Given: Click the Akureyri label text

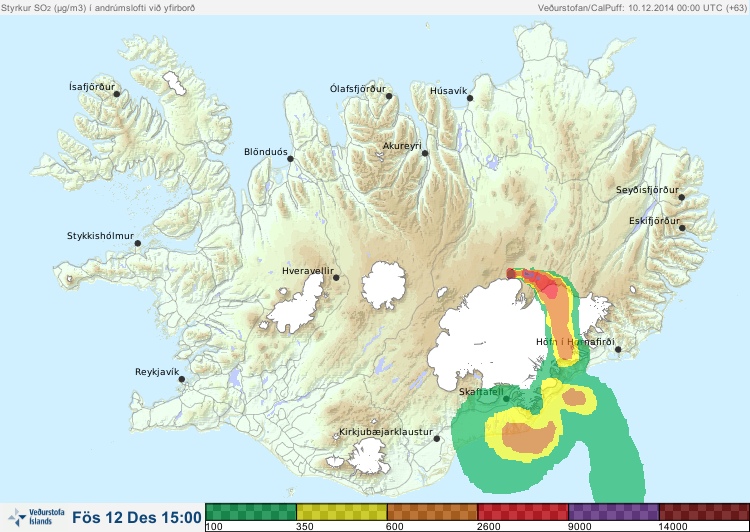Looking at the screenshot, I should [x=402, y=146].
